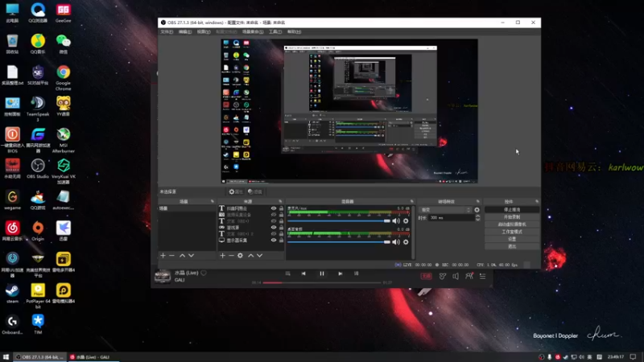This screenshot has width=644, height=362.
Task: Toggle visibility of first 文本 (GDI+) source
Action: click(274, 221)
